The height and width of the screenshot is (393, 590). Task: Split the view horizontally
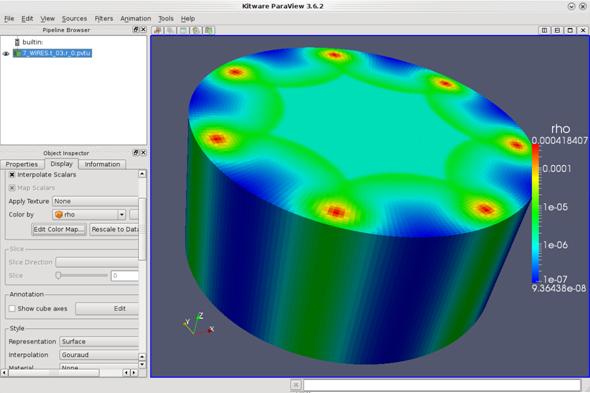click(x=544, y=30)
